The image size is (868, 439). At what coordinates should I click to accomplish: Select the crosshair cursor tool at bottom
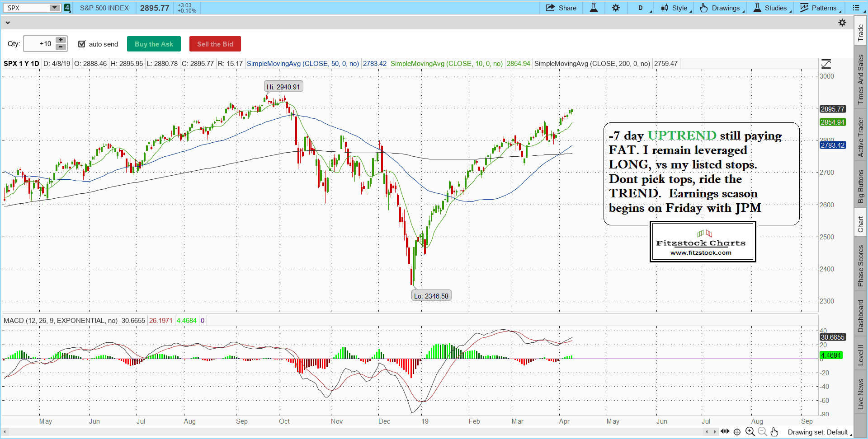point(737,432)
